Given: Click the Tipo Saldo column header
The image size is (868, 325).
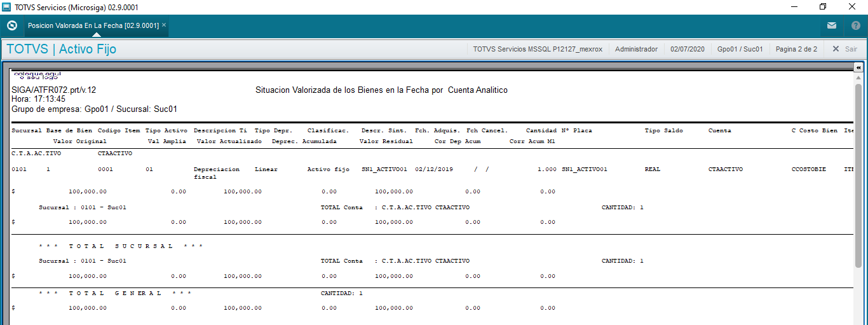Looking at the screenshot, I should pyautogui.click(x=664, y=130).
